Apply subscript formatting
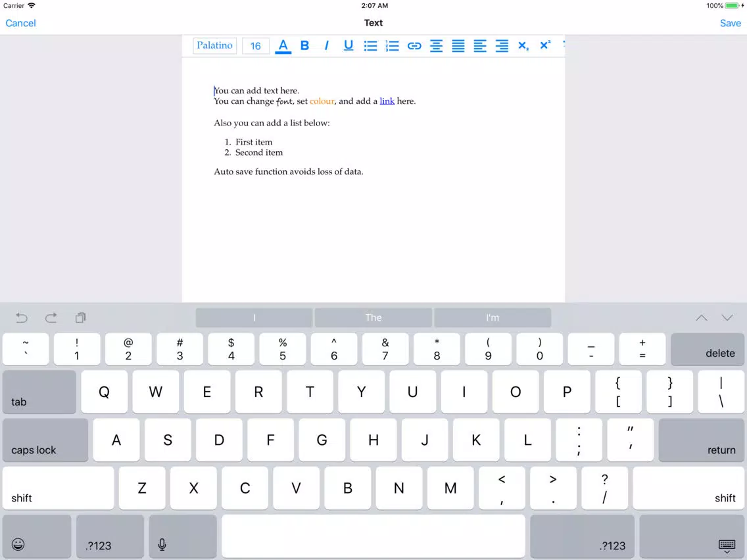The image size is (747, 560). pyautogui.click(x=523, y=46)
